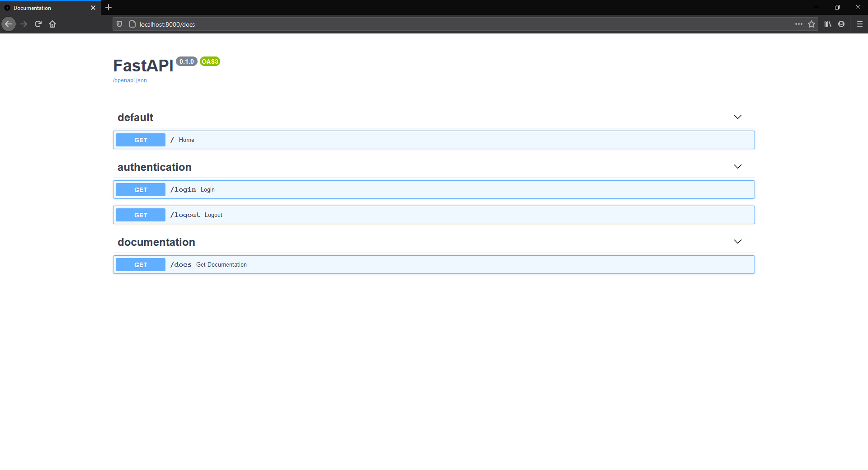
Task: Select the Documentation browser tab
Action: pyautogui.click(x=50, y=8)
